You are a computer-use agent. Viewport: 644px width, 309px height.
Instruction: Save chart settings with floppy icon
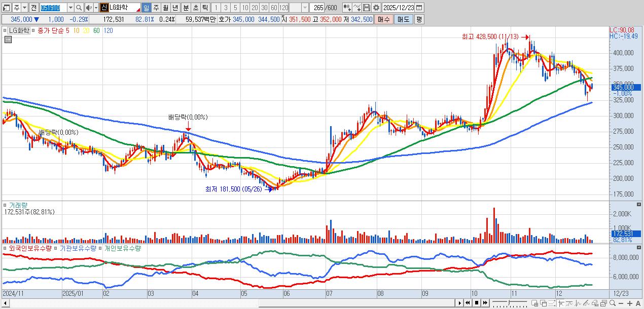[x=367, y=8]
